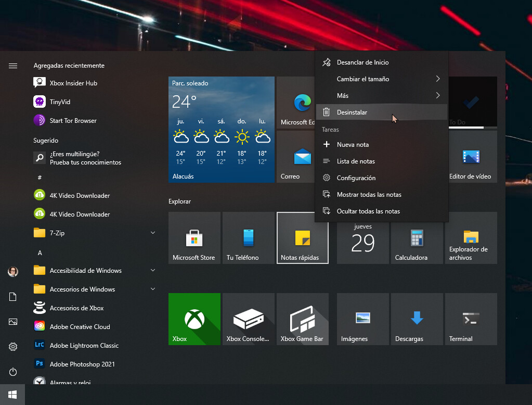The width and height of the screenshot is (532, 405).
Task: Select Desinstalar from context menu
Action: click(x=382, y=112)
